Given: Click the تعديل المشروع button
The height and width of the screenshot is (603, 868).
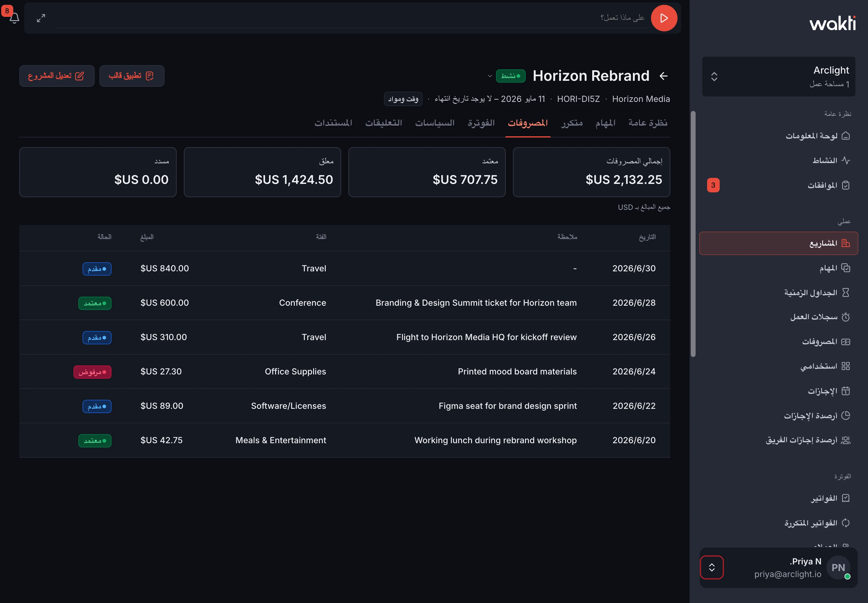Looking at the screenshot, I should click(57, 76).
